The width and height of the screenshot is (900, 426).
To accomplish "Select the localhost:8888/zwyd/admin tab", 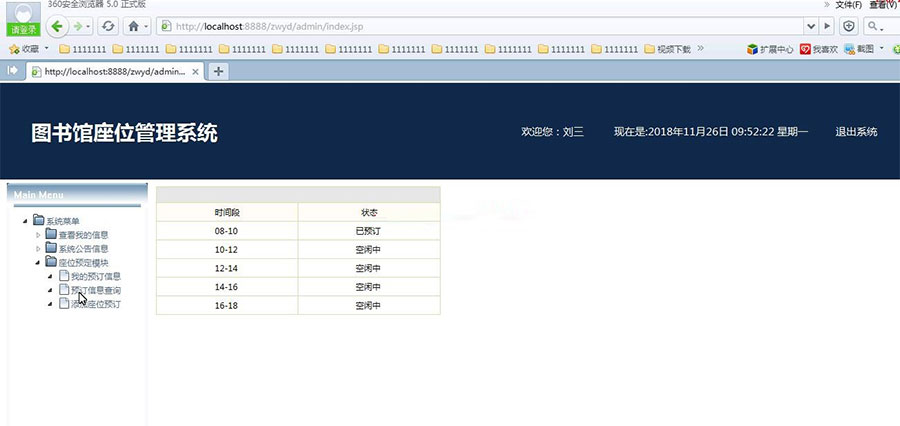I will pos(115,72).
